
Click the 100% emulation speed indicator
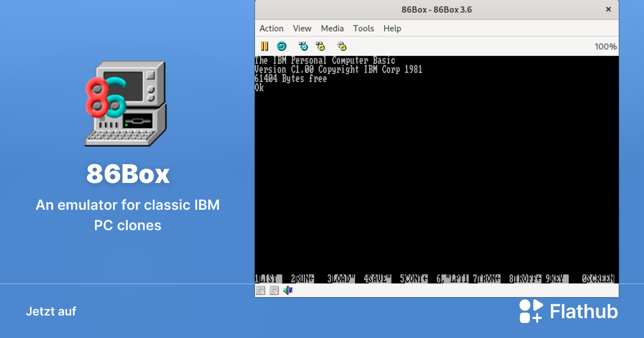pyautogui.click(x=605, y=46)
